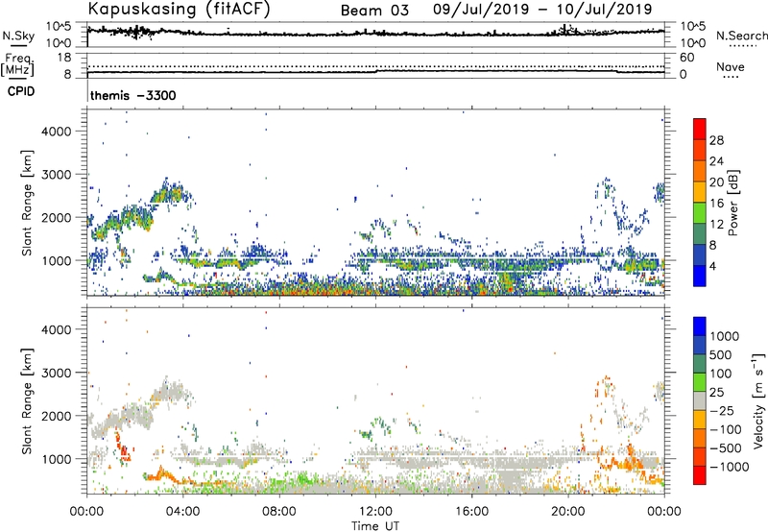Click the 'N.Search' legend label
Viewport: 768px width, 532px height.
point(741,36)
